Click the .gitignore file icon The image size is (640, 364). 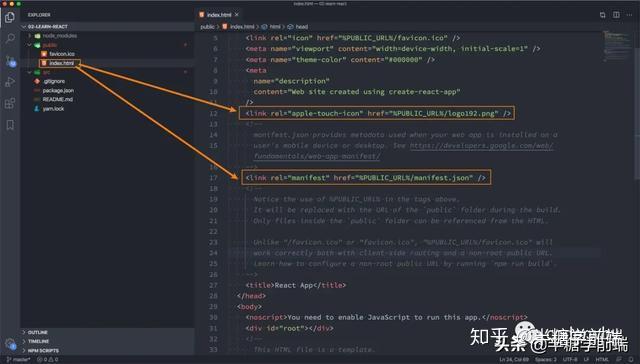[x=37, y=81]
